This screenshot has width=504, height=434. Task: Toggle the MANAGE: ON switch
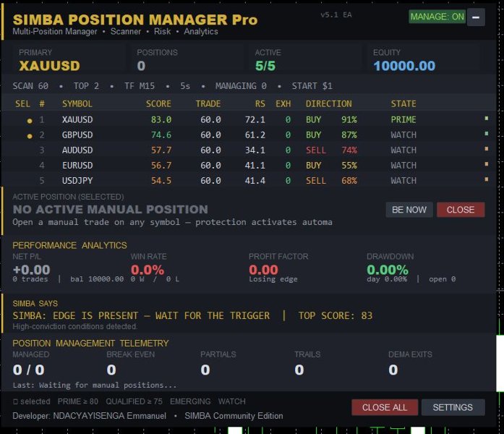point(437,17)
